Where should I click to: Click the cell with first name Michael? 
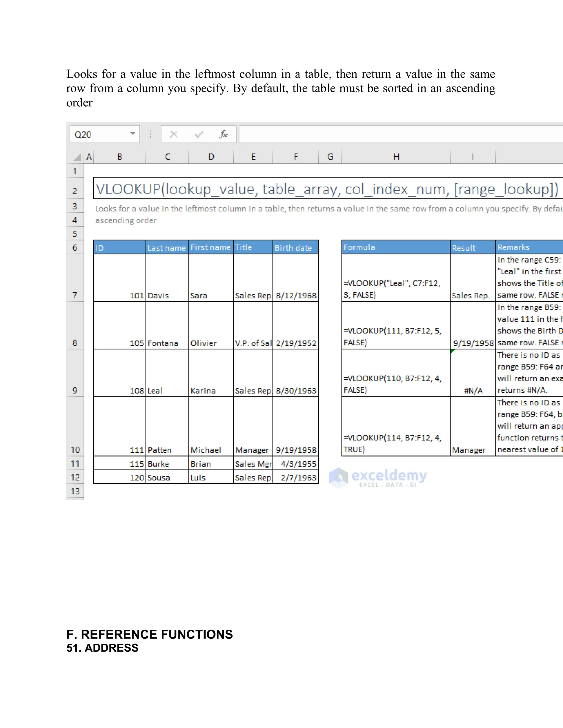tap(211, 426)
